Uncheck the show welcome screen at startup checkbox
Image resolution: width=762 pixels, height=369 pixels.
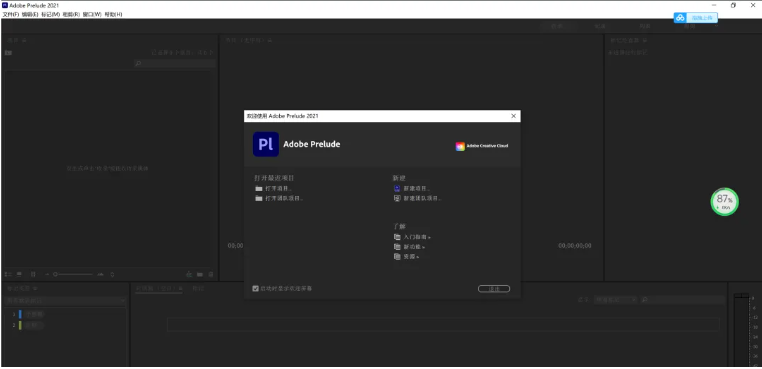coord(256,289)
